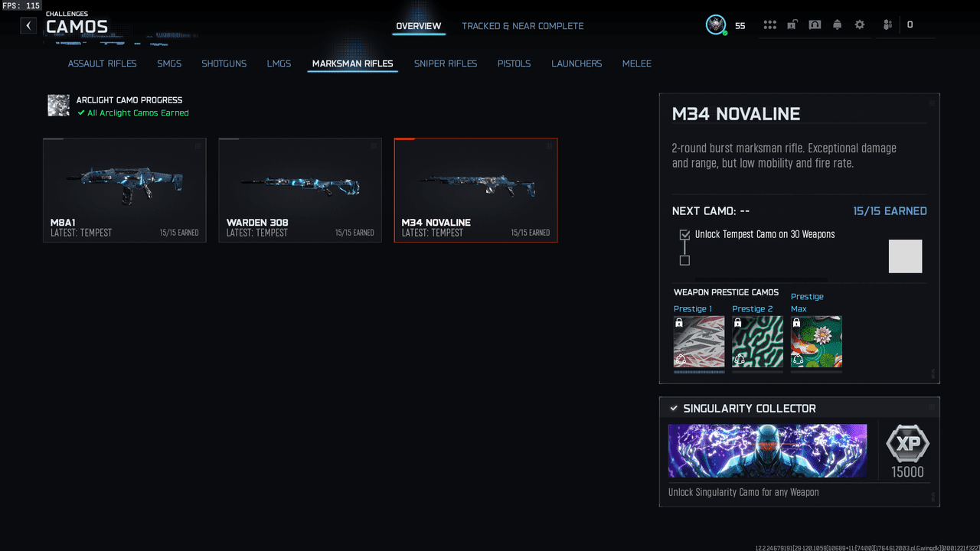Open the grid menu icon
Viewport: 980px width, 551px height.
769,25
